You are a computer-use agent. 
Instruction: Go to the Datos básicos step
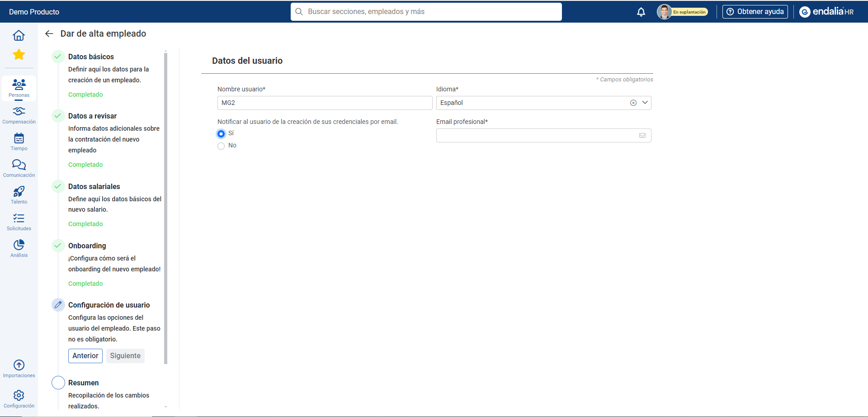[91, 57]
